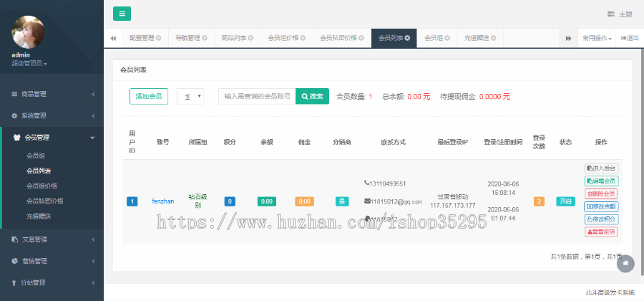
Task: Close the 充值赠送 tab via its x icon
Action: point(493,38)
